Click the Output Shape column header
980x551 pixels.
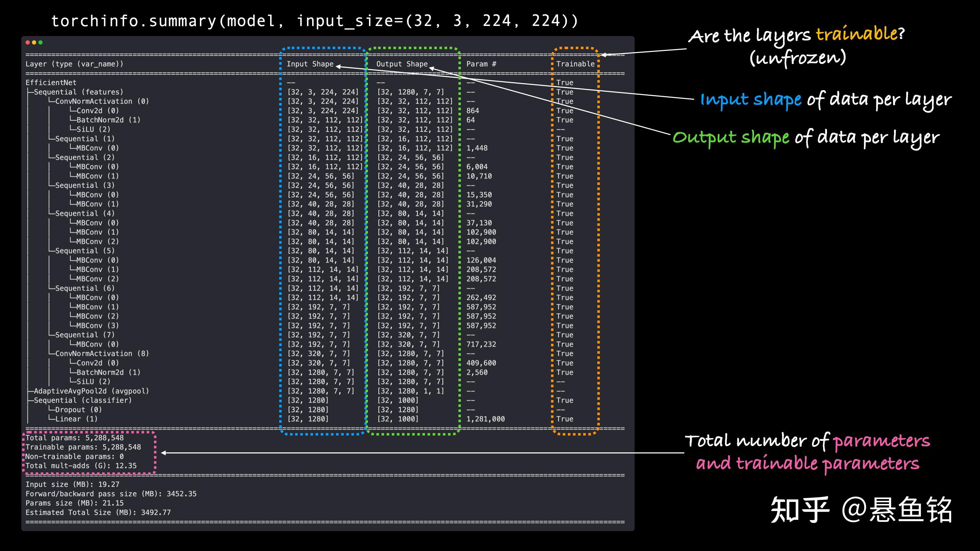tap(402, 64)
